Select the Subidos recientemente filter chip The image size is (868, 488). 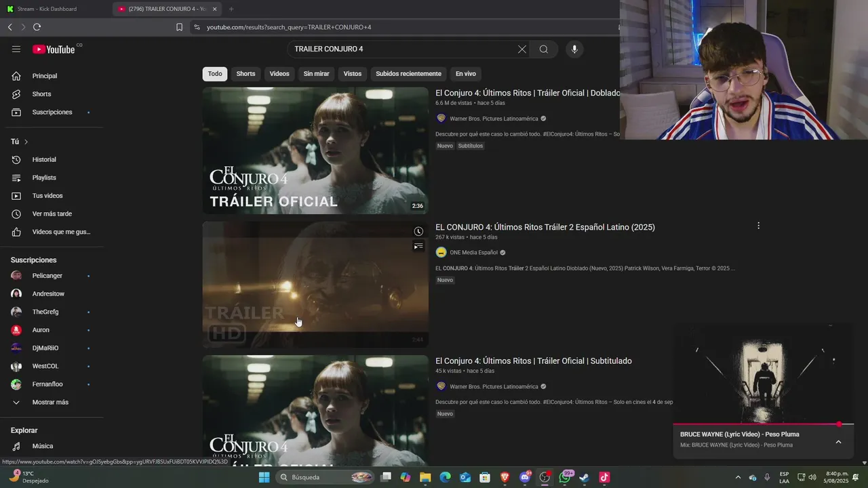point(408,74)
